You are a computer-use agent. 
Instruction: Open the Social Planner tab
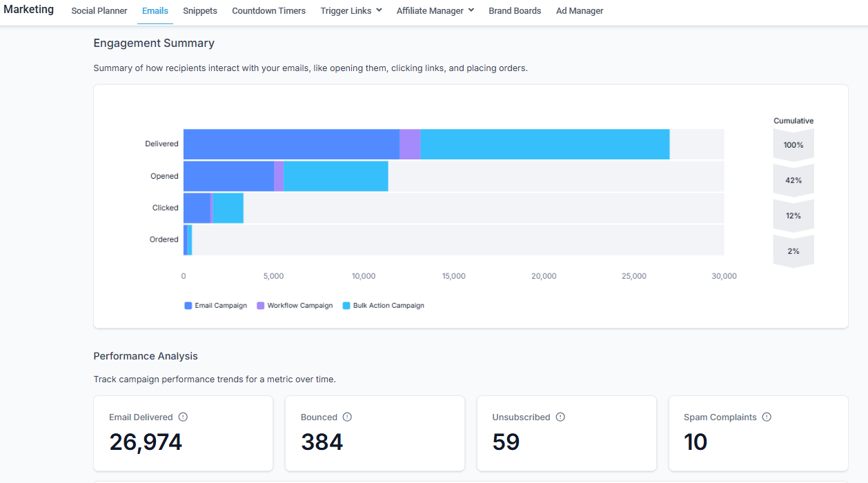[99, 11]
